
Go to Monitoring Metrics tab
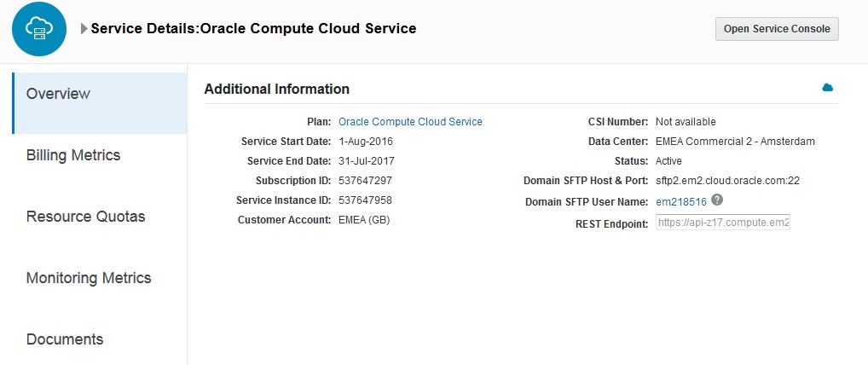point(100,278)
